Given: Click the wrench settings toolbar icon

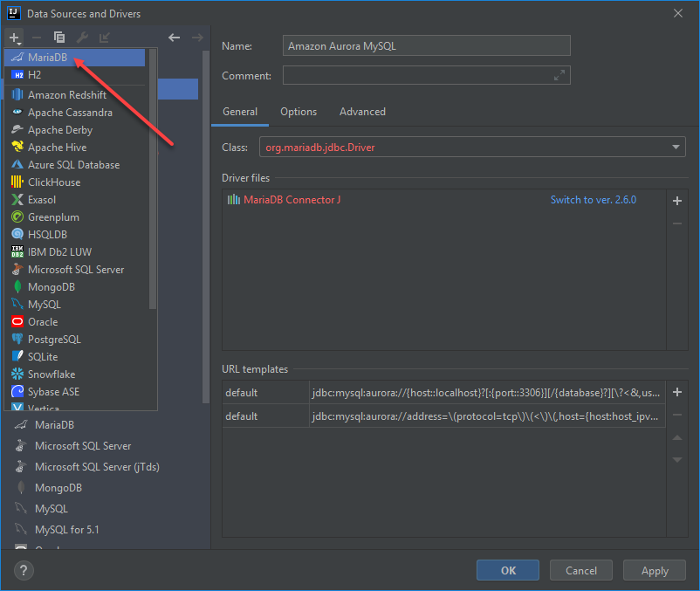Looking at the screenshot, I should coord(82,38).
